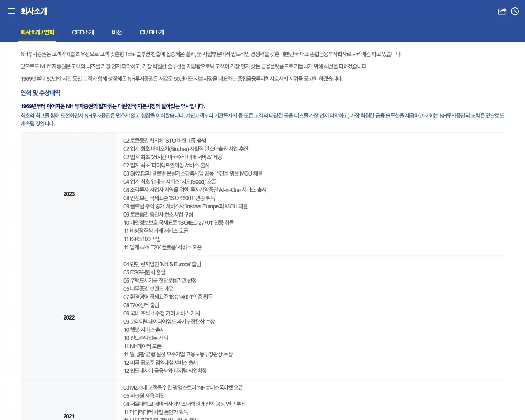Screen dimensions: 525x420
Task: Click the 2023 year cell
Action: click(69, 194)
